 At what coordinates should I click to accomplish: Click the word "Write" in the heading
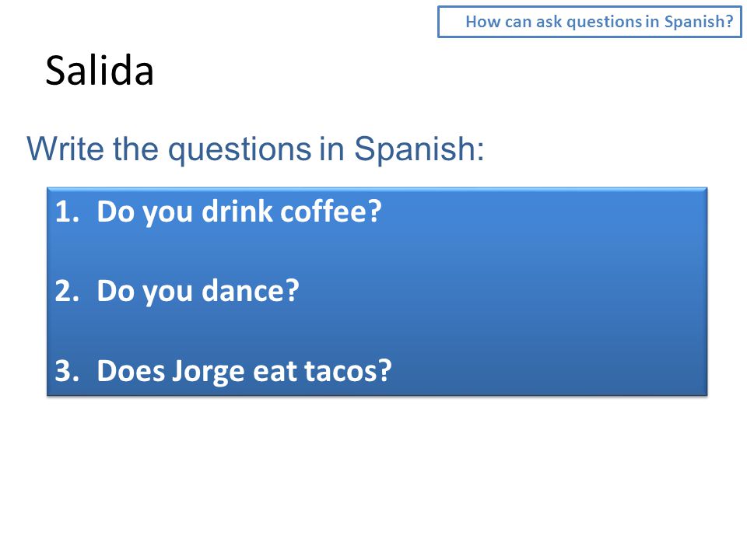coord(65,149)
